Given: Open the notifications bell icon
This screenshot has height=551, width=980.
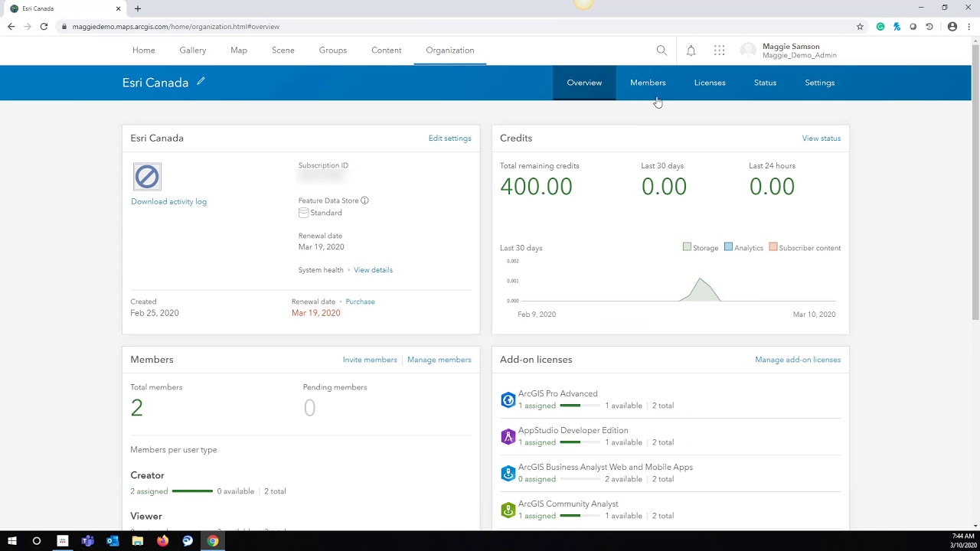Looking at the screenshot, I should [691, 51].
